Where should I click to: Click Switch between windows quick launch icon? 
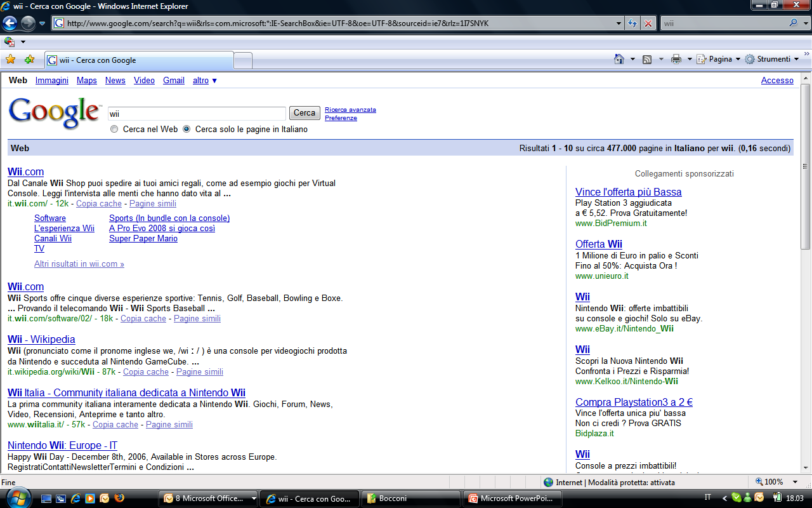click(x=61, y=498)
